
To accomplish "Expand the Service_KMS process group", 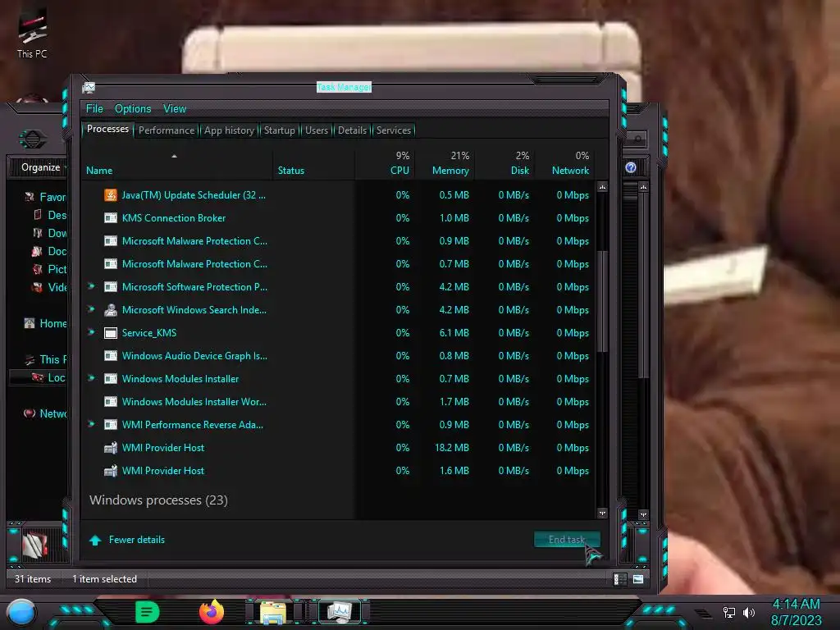I will tap(92, 333).
